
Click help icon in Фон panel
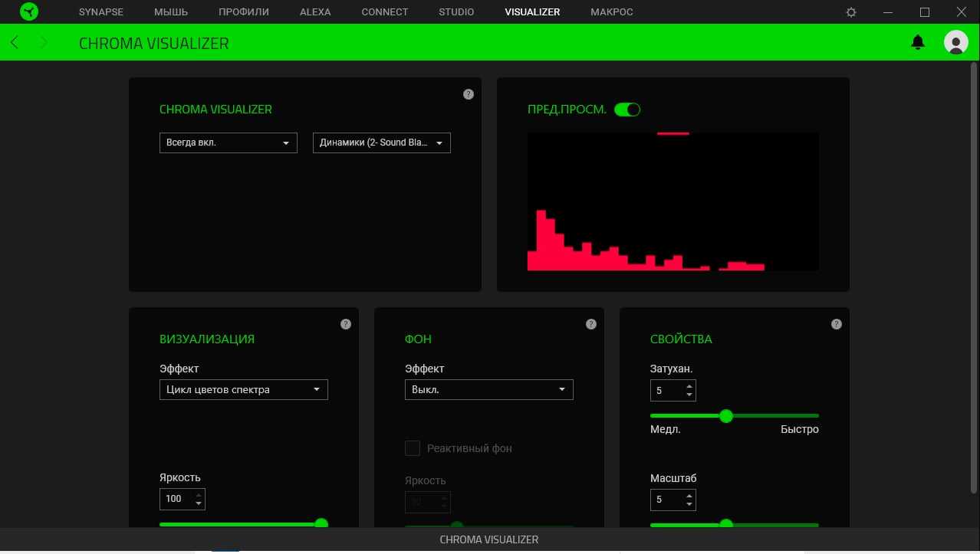coord(591,324)
